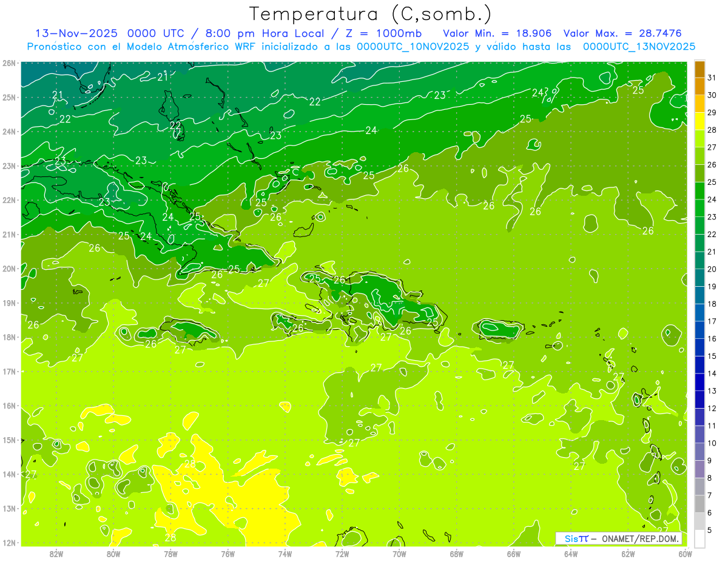
Task: Click the 82W longitude tick label
Action: [x=56, y=553]
